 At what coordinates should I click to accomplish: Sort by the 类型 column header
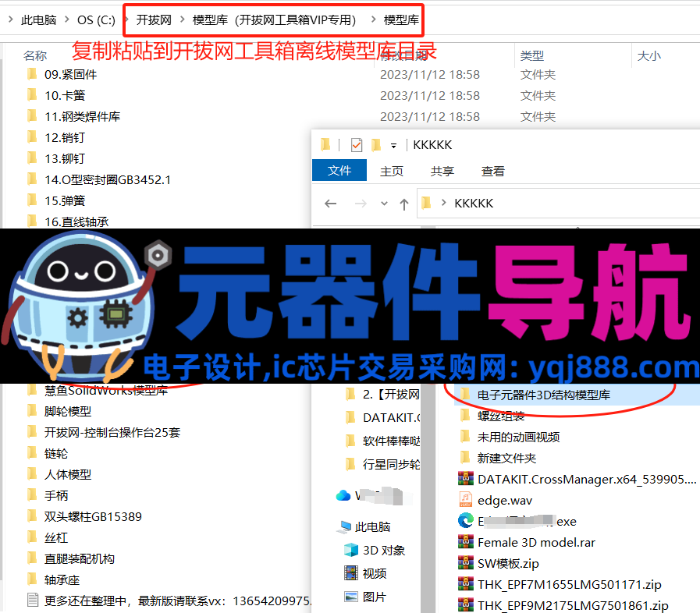[x=532, y=55]
